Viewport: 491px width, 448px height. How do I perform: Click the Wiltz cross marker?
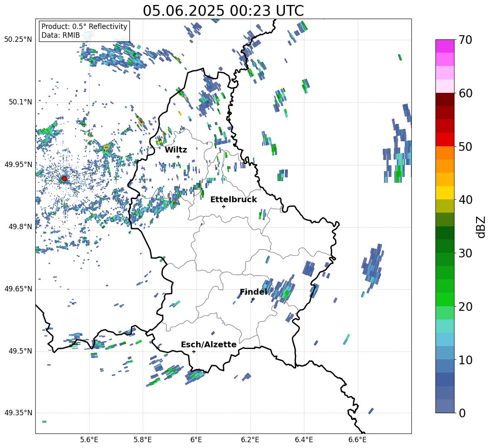[x=178, y=157]
